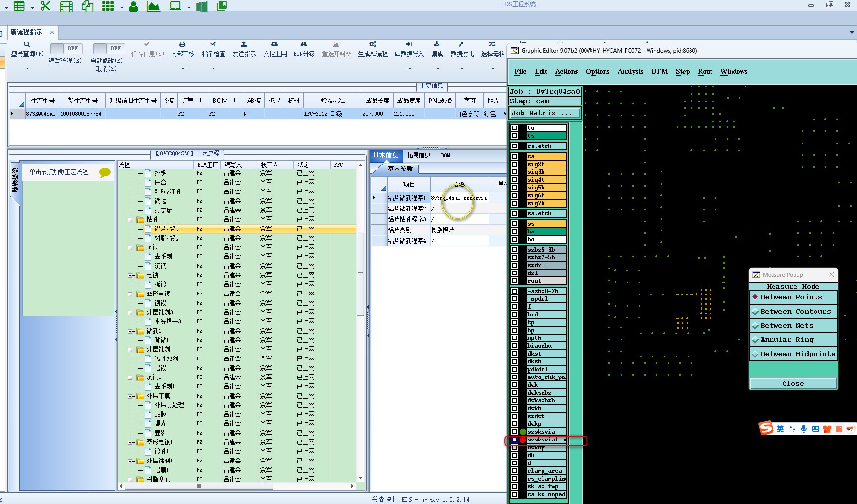This screenshot has width=857, height=504.
Task: Click the scissors icon in the top toolbar
Action: point(45,6)
